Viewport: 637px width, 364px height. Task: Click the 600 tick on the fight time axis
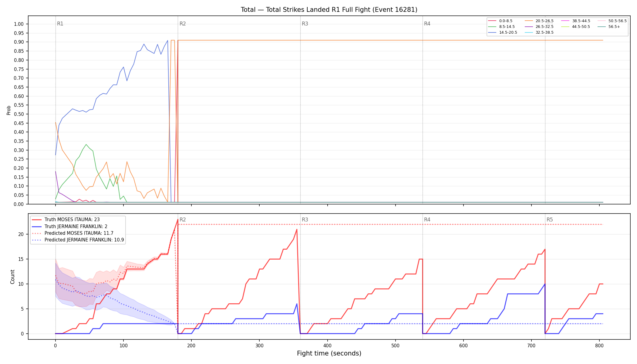[463, 345]
